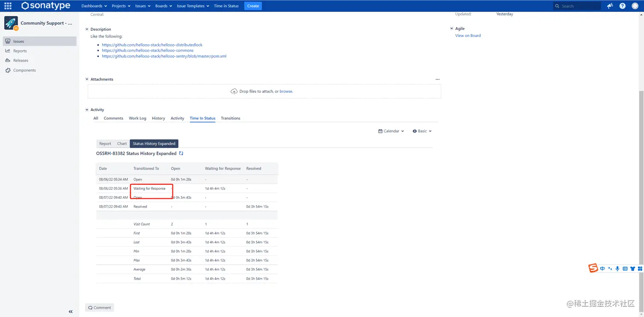This screenshot has height=317, width=644.
Task: Open Reports in the sidebar
Action: tap(40, 51)
